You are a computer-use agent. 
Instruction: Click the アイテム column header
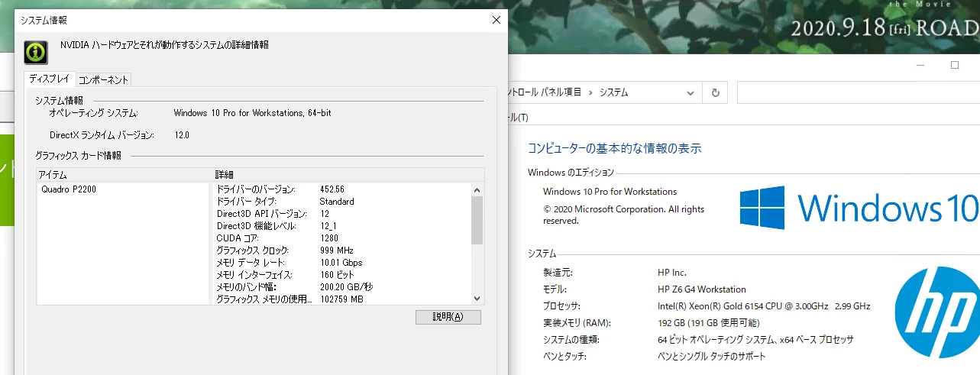(x=125, y=175)
